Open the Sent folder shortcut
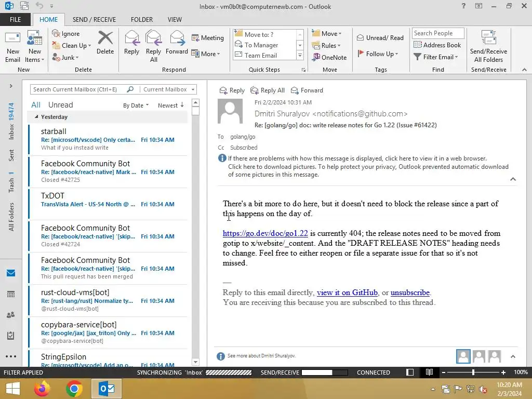The height and width of the screenshot is (399, 532). coord(11,155)
